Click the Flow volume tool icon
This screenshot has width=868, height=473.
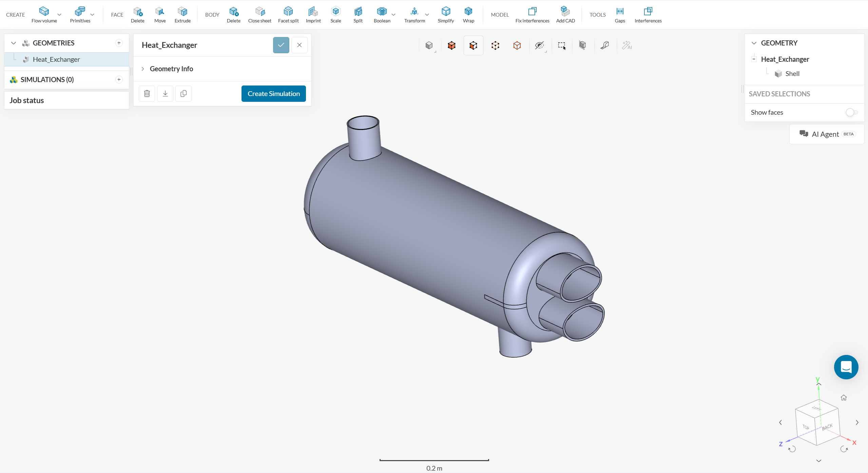[44, 12]
